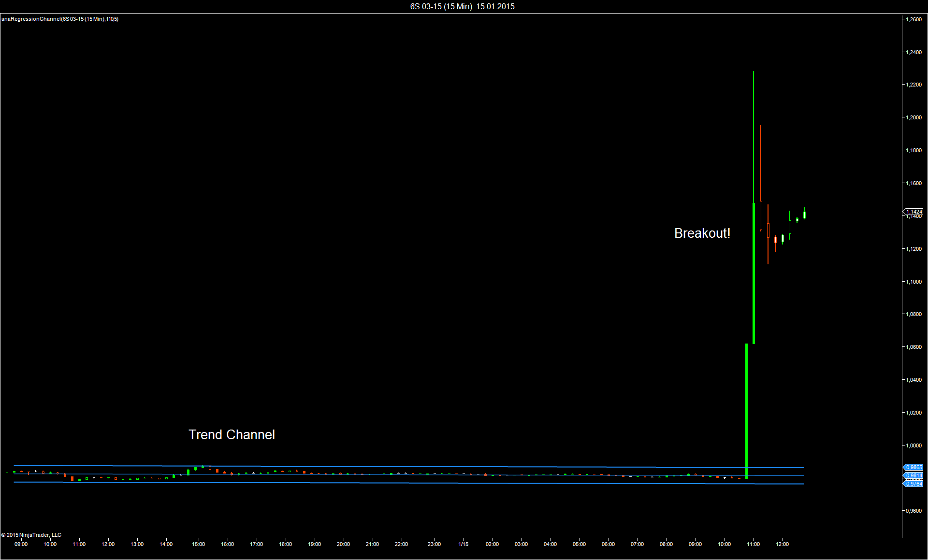Click the 1,0200 price axis label

coord(913,413)
